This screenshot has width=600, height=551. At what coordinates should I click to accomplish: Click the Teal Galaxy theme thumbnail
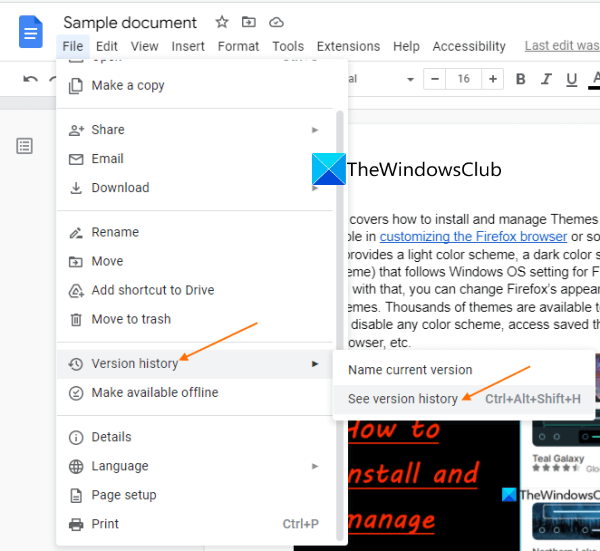click(x=566, y=432)
